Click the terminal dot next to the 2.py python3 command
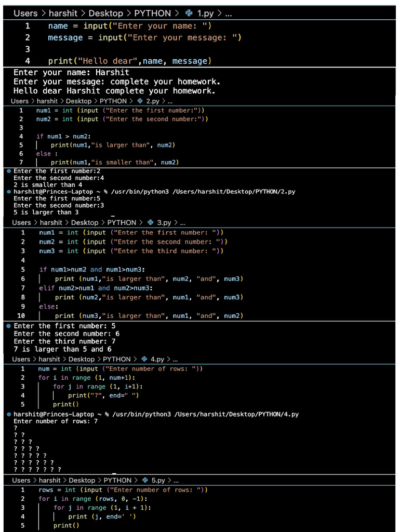The height and width of the screenshot is (532, 399). (x=9, y=192)
